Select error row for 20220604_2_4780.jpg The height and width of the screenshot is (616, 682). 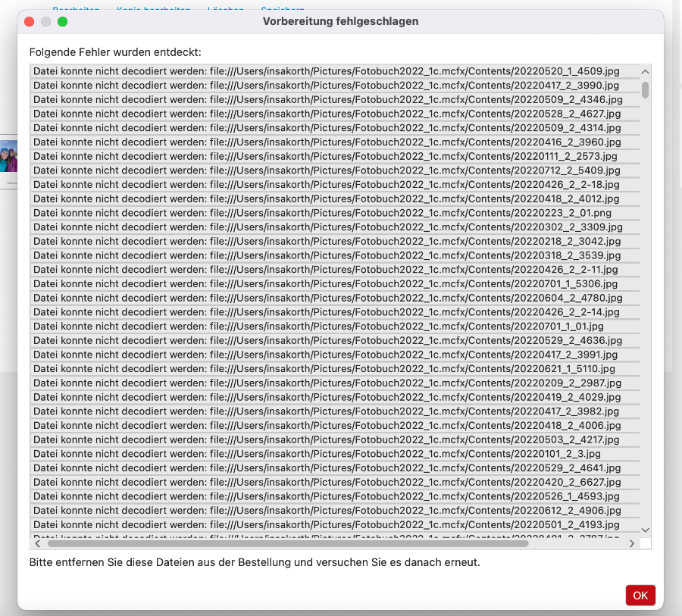point(335,298)
